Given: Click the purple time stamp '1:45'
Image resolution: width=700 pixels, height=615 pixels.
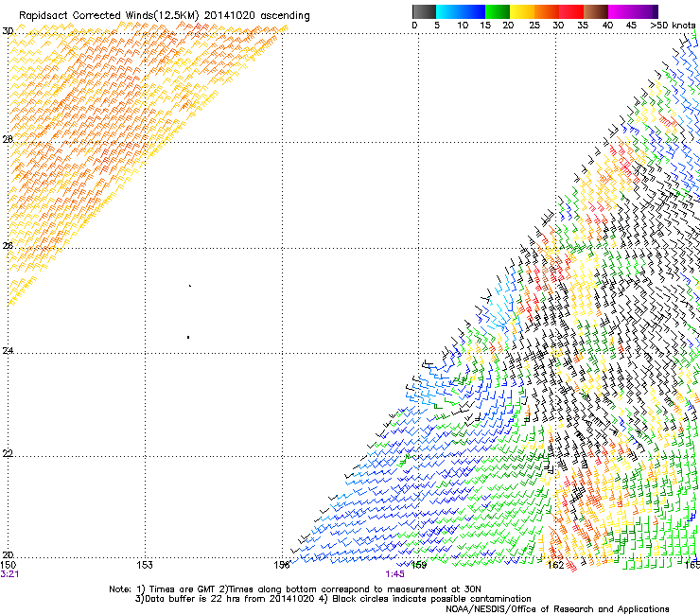Looking at the screenshot, I should click(x=395, y=574).
